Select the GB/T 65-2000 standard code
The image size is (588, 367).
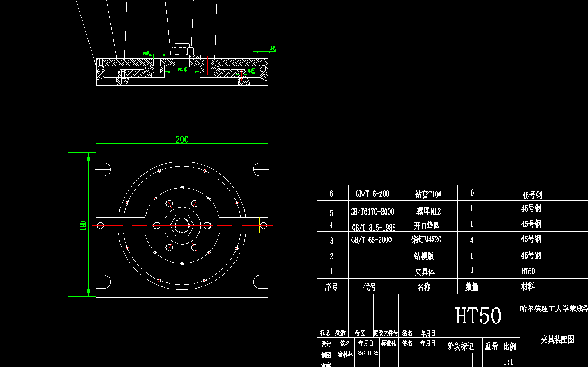(x=372, y=240)
